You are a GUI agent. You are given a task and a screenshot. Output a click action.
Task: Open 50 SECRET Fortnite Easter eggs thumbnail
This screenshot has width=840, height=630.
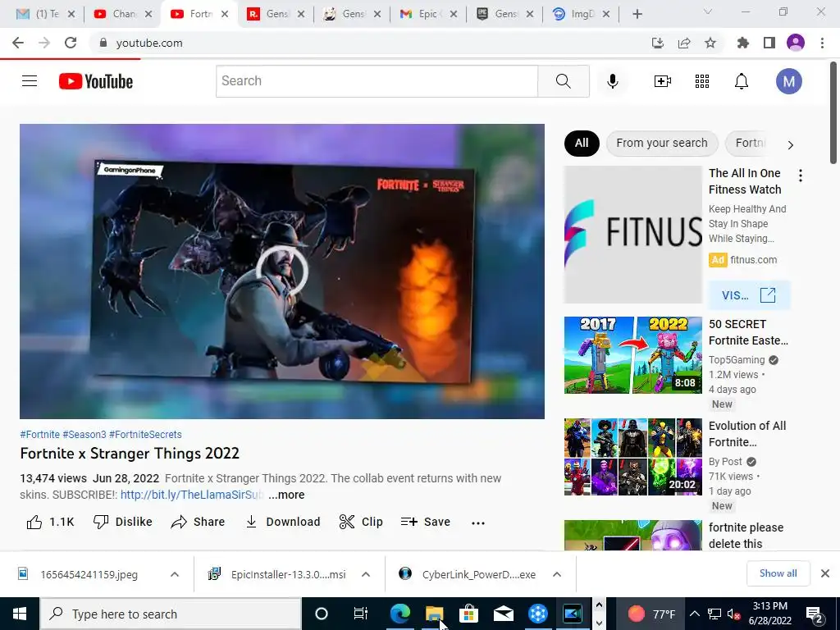click(x=632, y=354)
